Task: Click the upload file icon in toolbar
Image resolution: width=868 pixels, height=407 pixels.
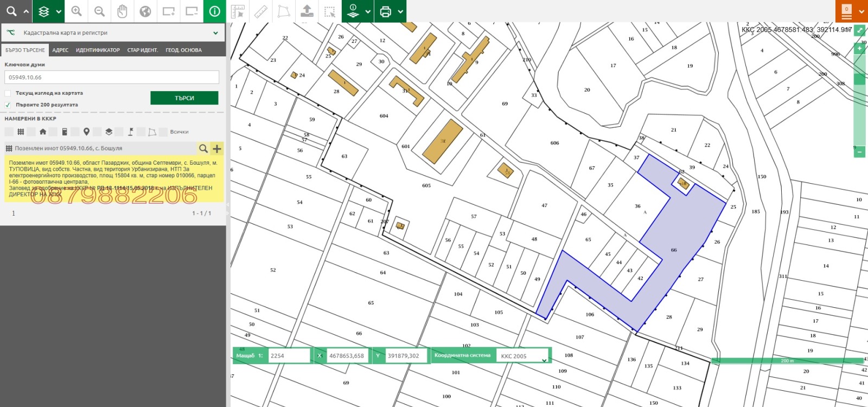Action: coord(307,11)
